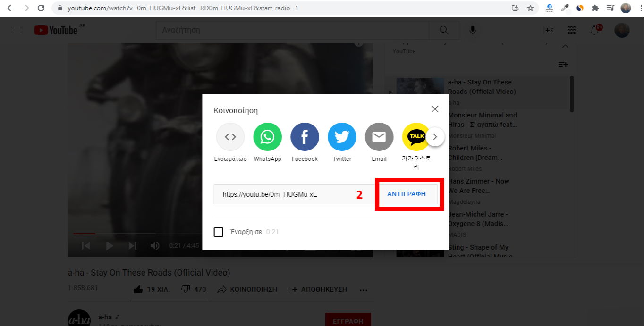Open the Chrome profile avatar

coord(626,8)
